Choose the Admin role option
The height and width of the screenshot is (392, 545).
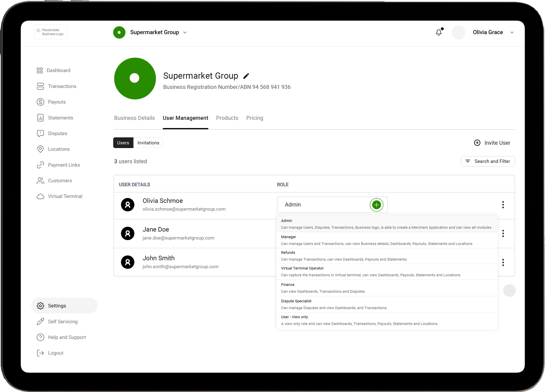[x=387, y=224]
